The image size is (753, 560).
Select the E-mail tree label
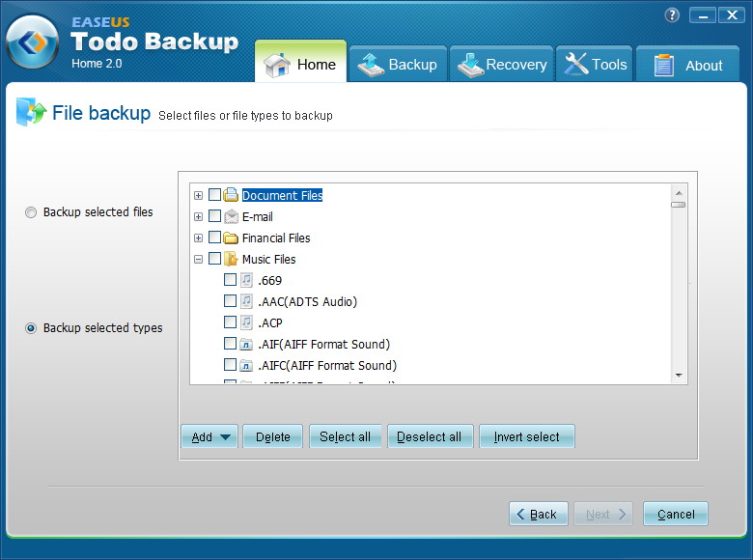(258, 216)
